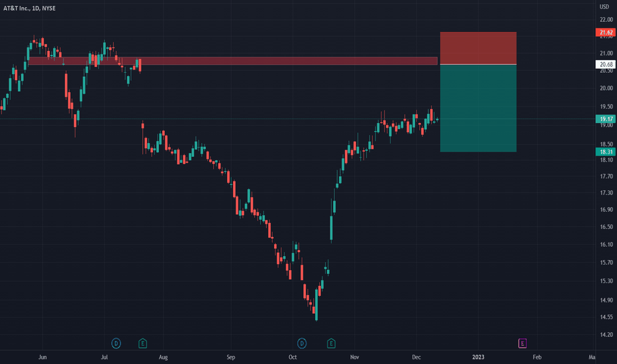
Task: Click the USD currency label
Action: point(604,7)
